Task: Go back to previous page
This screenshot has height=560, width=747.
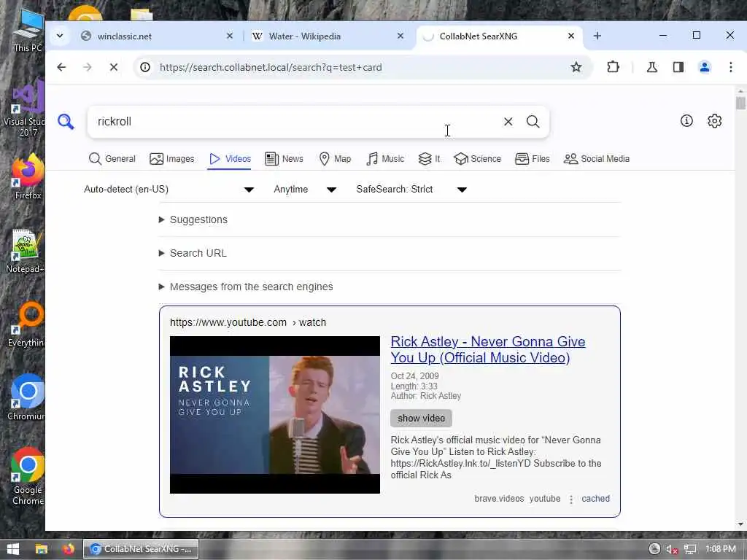Action: pos(61,67)
